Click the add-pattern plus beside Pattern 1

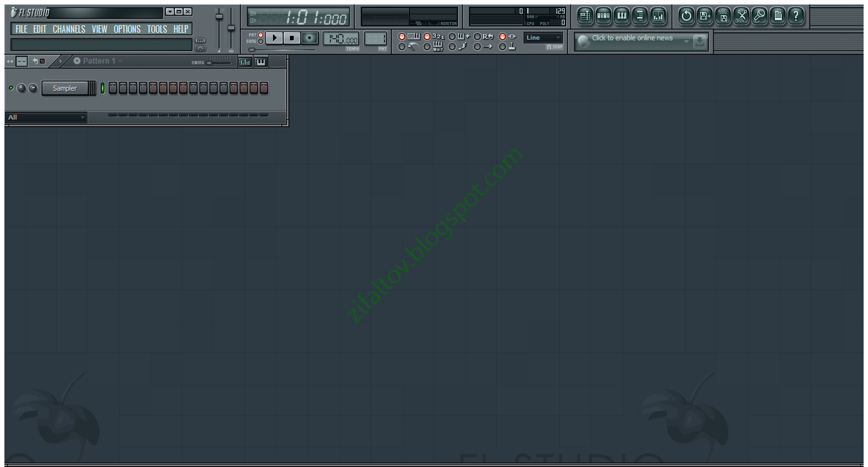click(77, 61)
